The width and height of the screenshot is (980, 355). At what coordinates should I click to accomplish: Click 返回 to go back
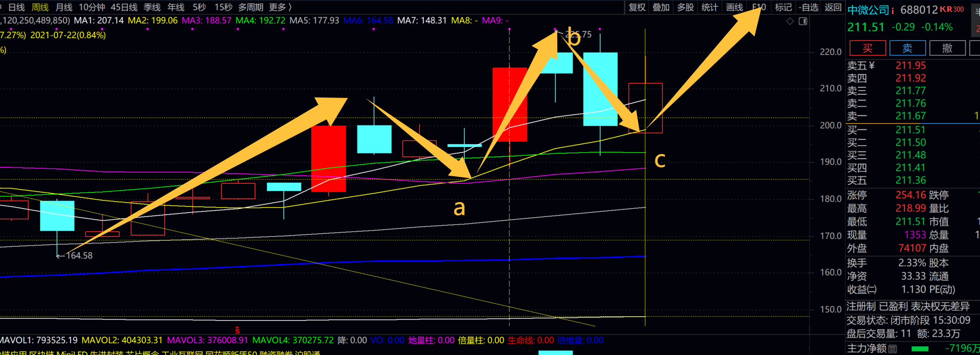[x=833, y=7]
